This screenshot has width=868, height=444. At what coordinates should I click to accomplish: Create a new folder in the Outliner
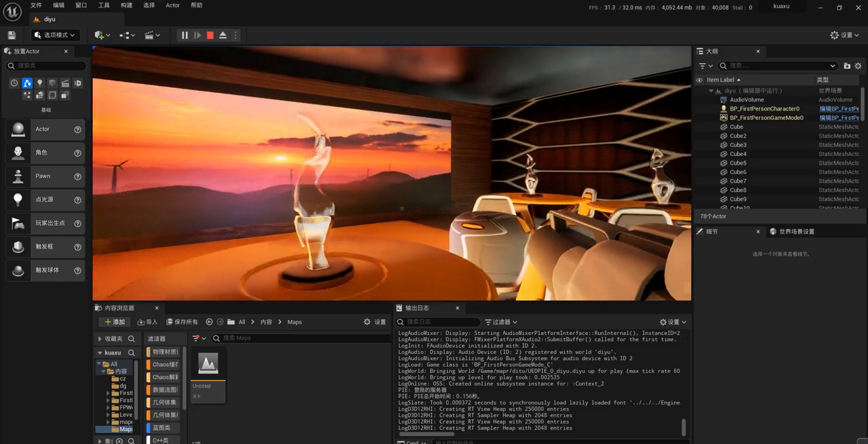pos(847,66)
